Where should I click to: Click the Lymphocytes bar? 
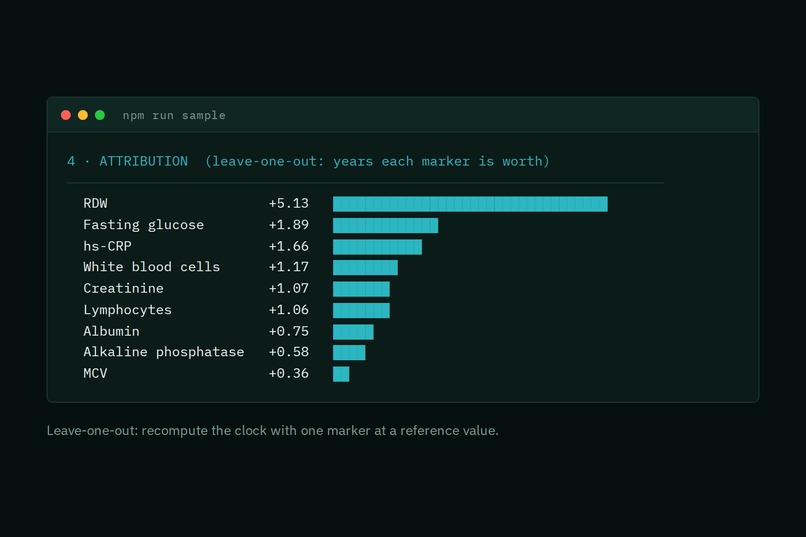[361, 311]
